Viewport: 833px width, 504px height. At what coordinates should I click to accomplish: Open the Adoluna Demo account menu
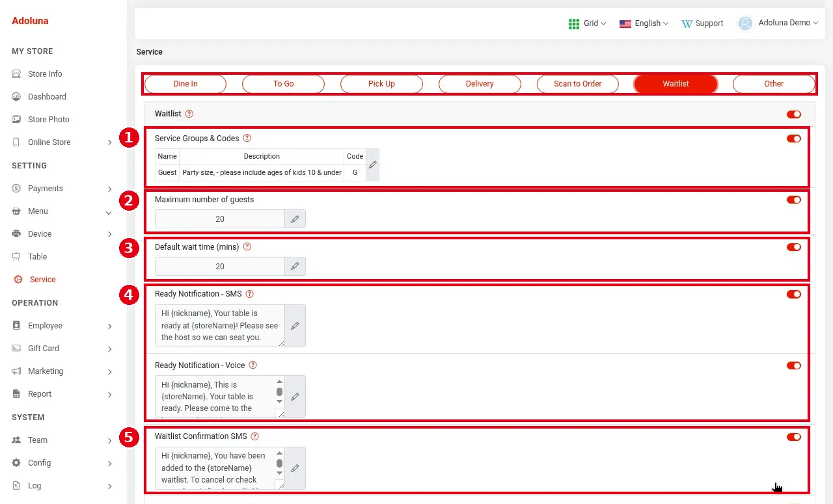tap(778, 23)
